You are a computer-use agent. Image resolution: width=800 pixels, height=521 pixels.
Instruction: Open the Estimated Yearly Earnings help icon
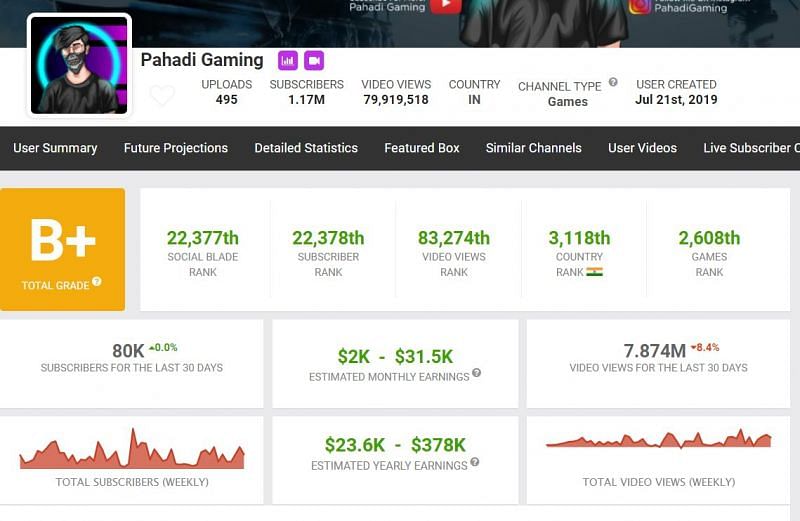click(474, 462)
